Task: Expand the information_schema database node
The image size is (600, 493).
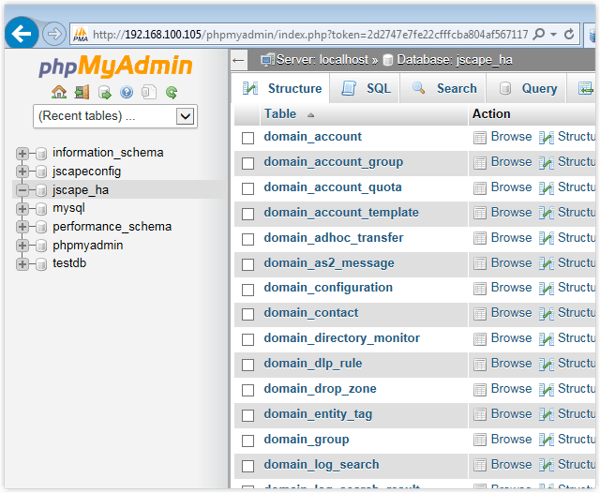Action: pyautogui.click(x=22, y=153)
